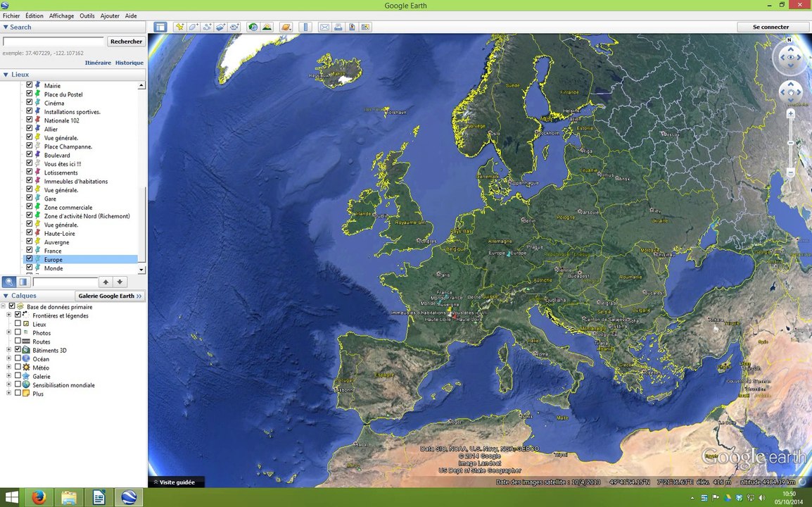Expand the Océan layer node
Screen dimensions: 812x507
pos(9,358)
